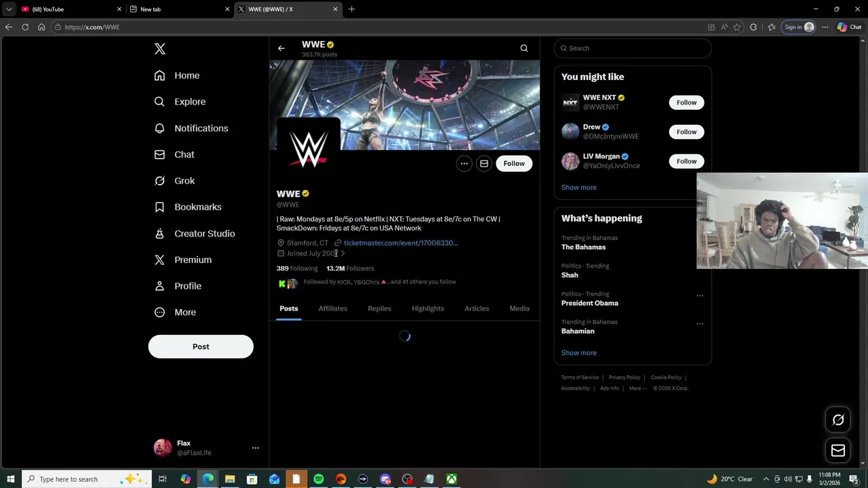Click the browser refresh button
The image size is (868, 488).
pos(25,27)
